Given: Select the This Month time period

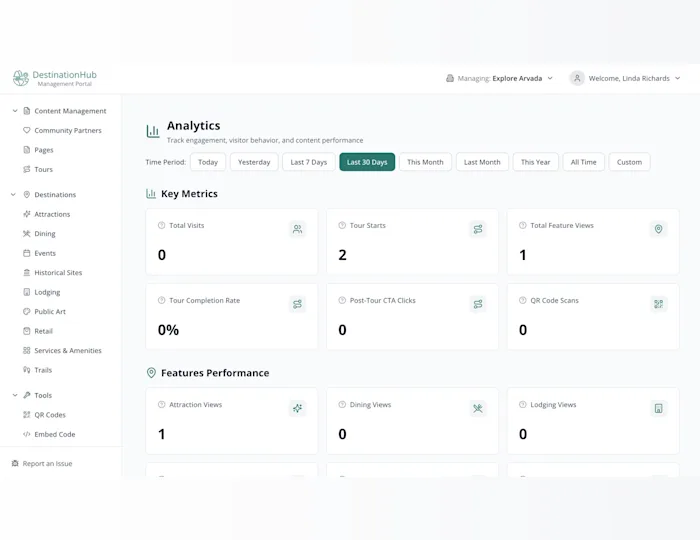Looking at the screenshot, I should coord(425,162).
